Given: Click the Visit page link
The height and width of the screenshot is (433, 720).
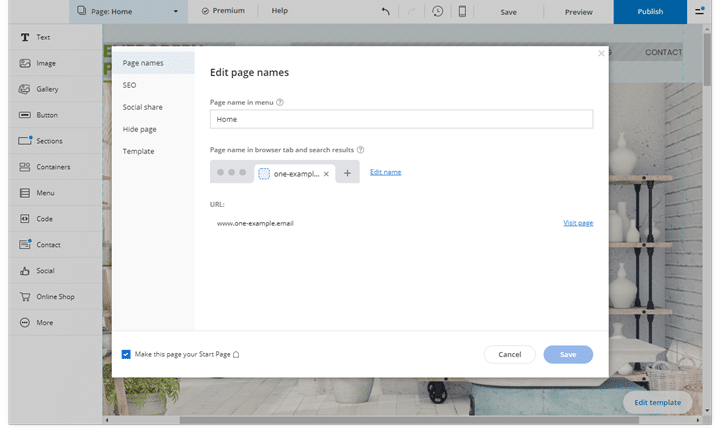Looking at the screenshot, I should (578, 223).
